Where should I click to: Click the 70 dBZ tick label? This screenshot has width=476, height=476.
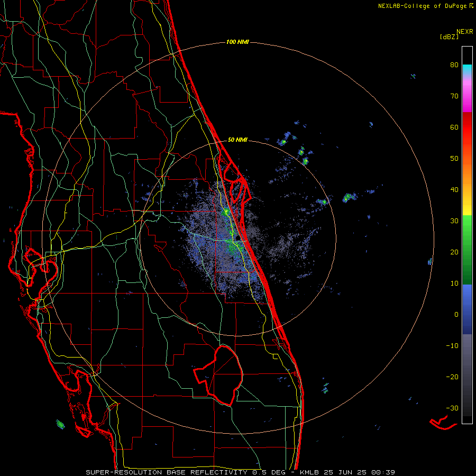click(454, 96)
